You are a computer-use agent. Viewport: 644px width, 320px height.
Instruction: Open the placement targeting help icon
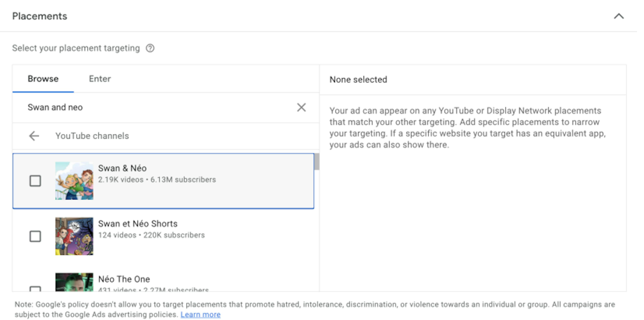point(150,48)
